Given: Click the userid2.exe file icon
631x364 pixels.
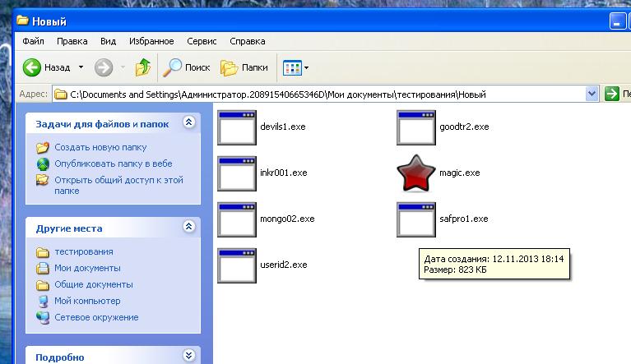Looking at the screenshot, I should [x=237, y=265].
